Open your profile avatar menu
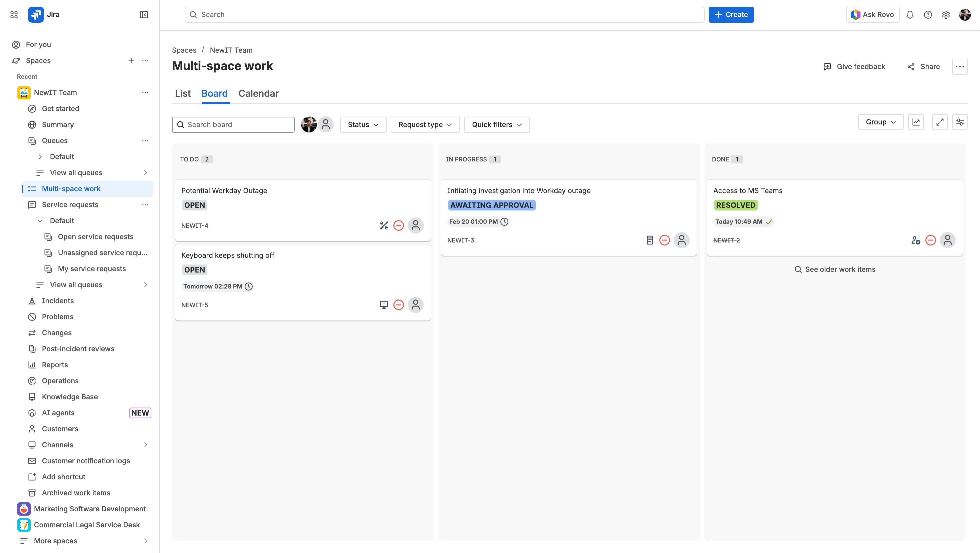Screen dimensions: 980x553 (965, 14)
